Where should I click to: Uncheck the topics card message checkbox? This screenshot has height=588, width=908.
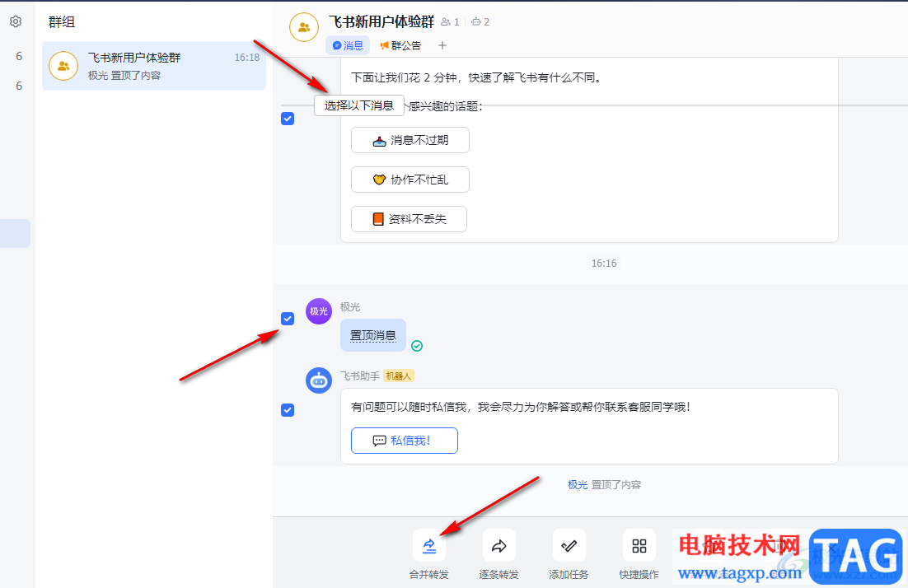[288, 119]
